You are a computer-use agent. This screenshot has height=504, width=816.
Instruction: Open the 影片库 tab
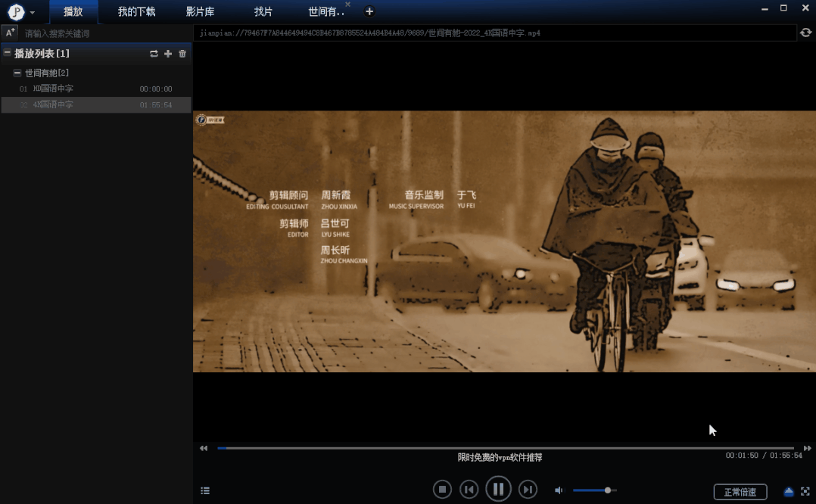[x=200, y=11]
